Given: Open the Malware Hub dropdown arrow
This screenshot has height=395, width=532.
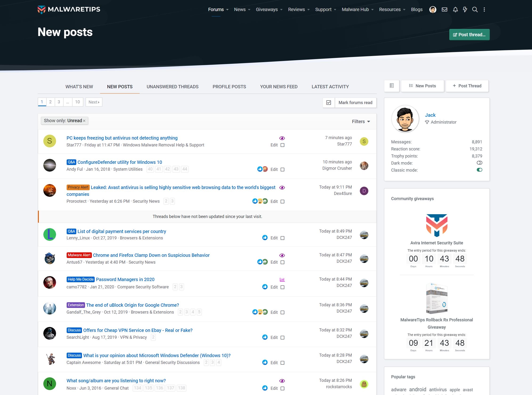Looking at the screenshot, I should coord(373,10).
